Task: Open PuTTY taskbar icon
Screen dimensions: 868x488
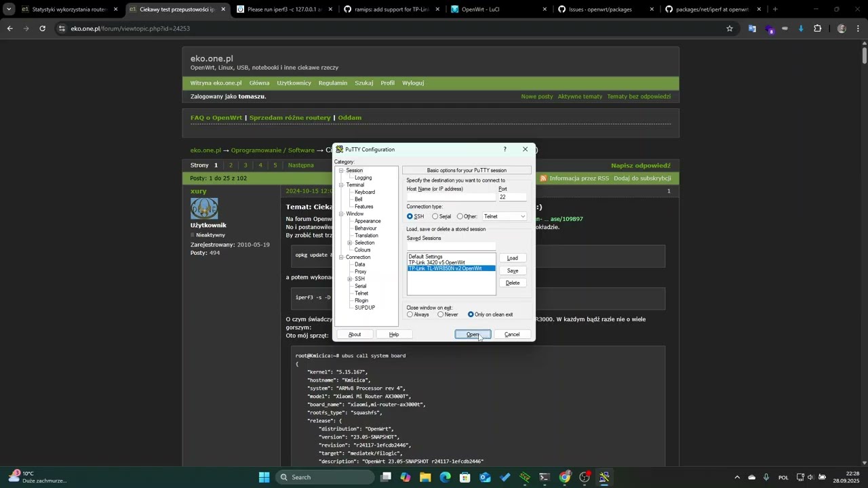Action: [x=604, y=477]
